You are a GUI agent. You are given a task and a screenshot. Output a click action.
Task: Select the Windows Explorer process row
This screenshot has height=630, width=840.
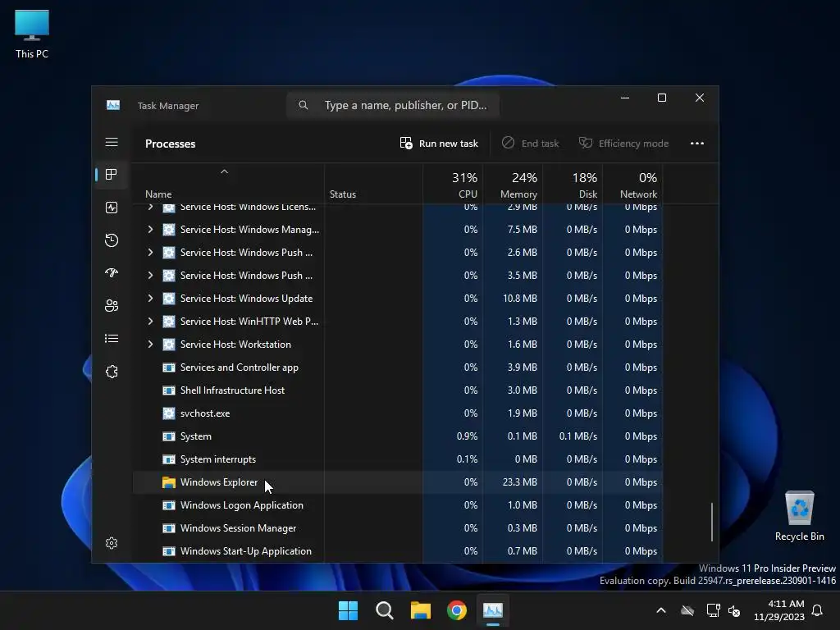tap(398, 482)
